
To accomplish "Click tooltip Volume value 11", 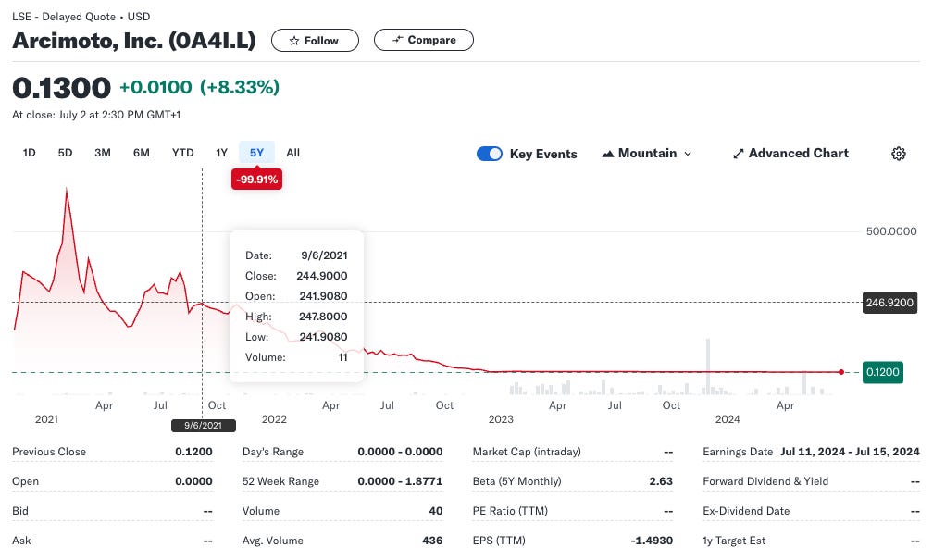I will click(x=342, y=357).
